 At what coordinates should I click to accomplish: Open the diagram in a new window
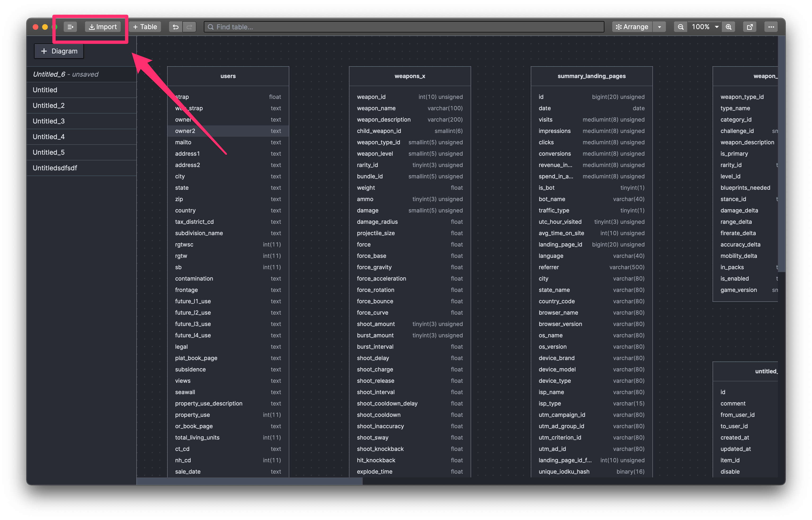pos(750,27)
